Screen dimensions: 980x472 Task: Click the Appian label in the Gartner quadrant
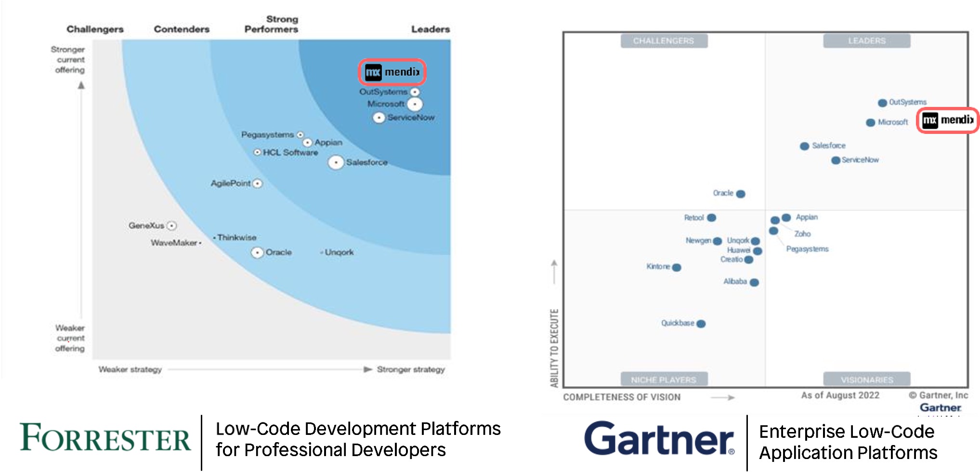[x=807, y=217]
